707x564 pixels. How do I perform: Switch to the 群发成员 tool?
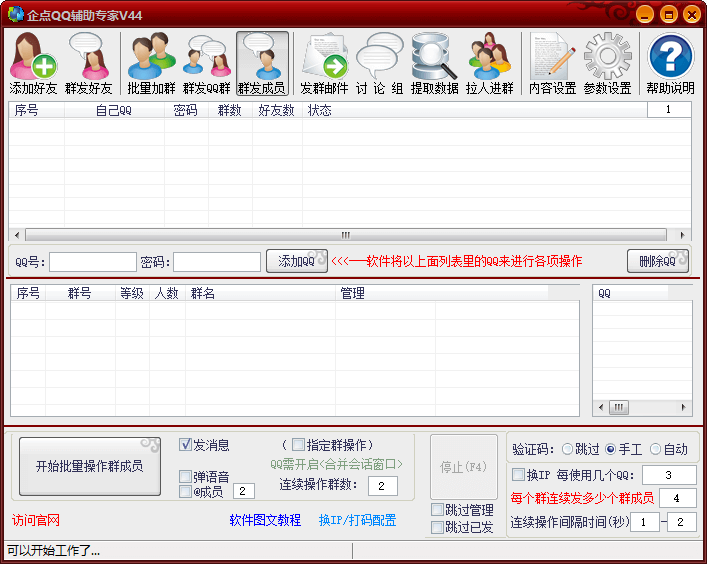(262, 63)
